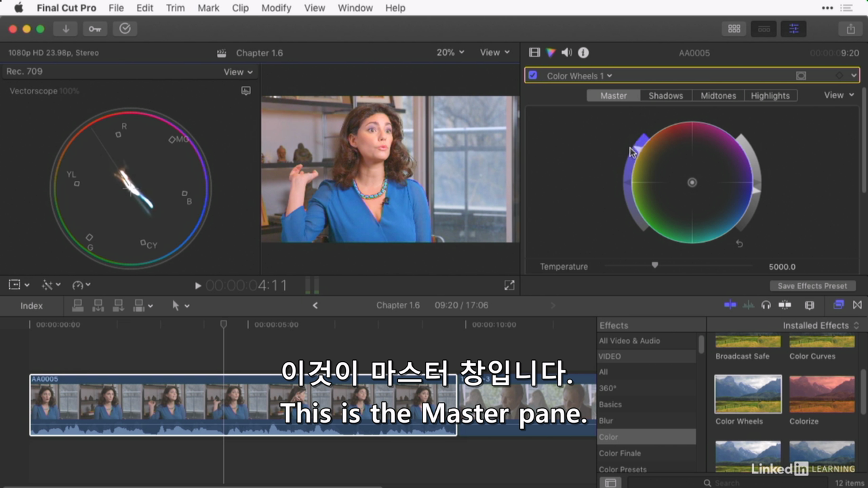868x488 pixels.
Task: Open the viewer View dropdown
Action: [494, 52]
